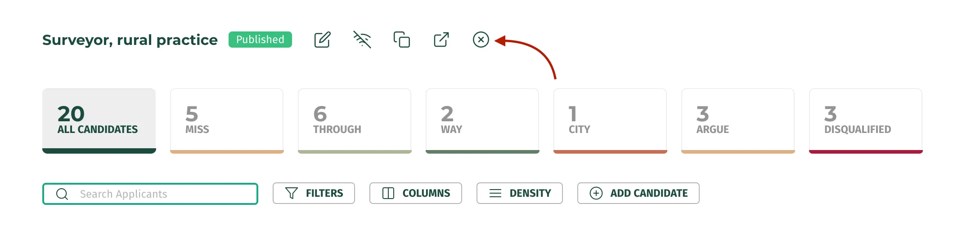The image size is (980, 230).
Task: Click the edit job pencil icon
Action: (x=322, y=40)
